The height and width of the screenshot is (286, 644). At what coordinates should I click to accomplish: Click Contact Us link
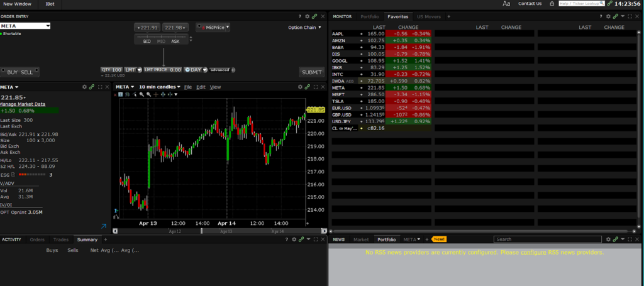pyautogui.click(x=530, y=4)
